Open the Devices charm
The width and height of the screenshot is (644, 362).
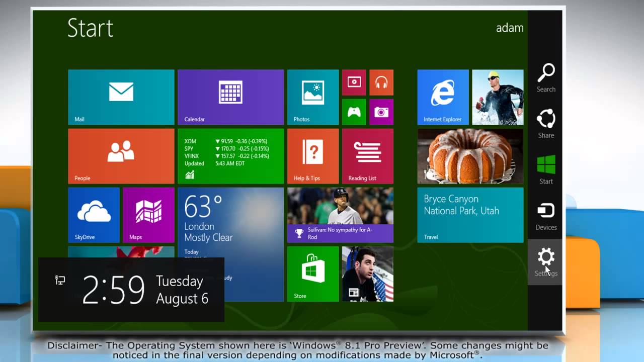click(x=546, y=216)
